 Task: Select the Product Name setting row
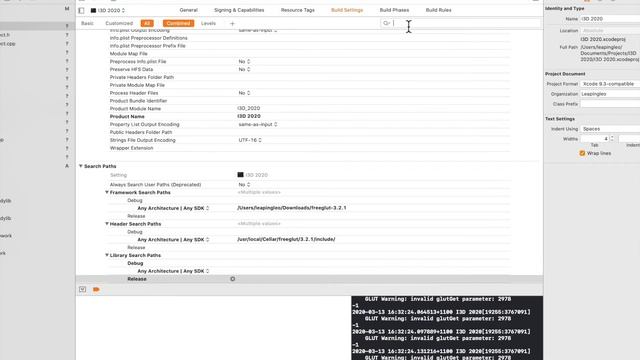[x=293, y=116]
